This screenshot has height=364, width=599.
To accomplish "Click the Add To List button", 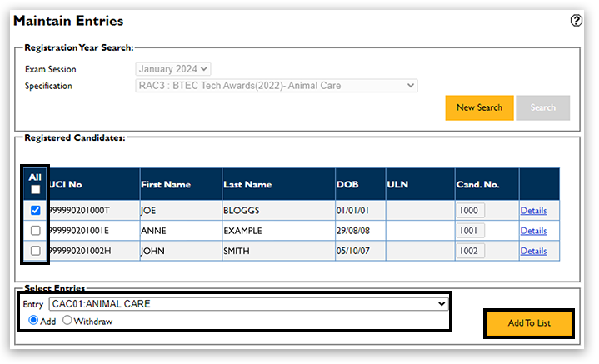I will (528, 323).
